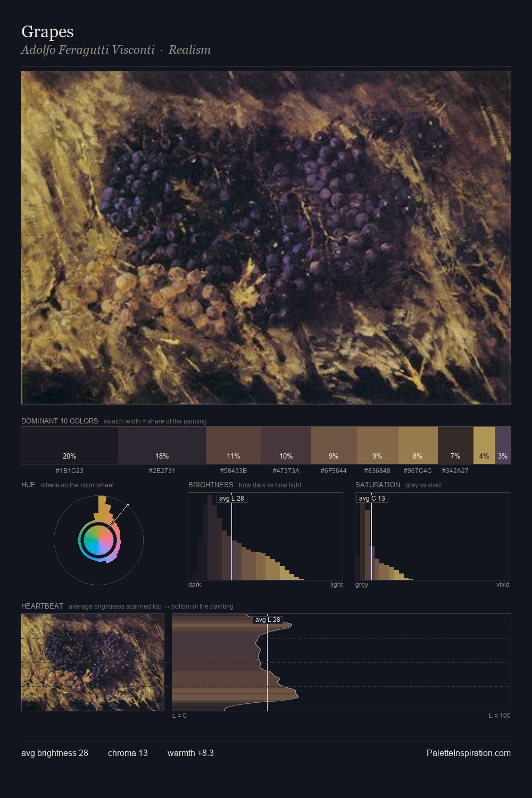The width and height of the screenshot is (532, 798).
Task: Click 'avg C 13' label in Saturation chart
Action: point(372,498)
